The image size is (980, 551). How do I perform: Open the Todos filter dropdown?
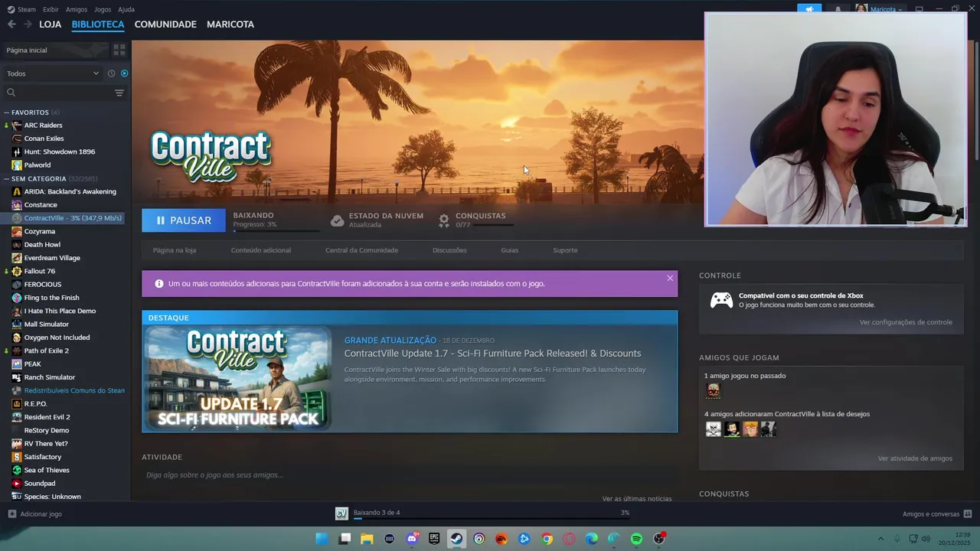[52, 73]
